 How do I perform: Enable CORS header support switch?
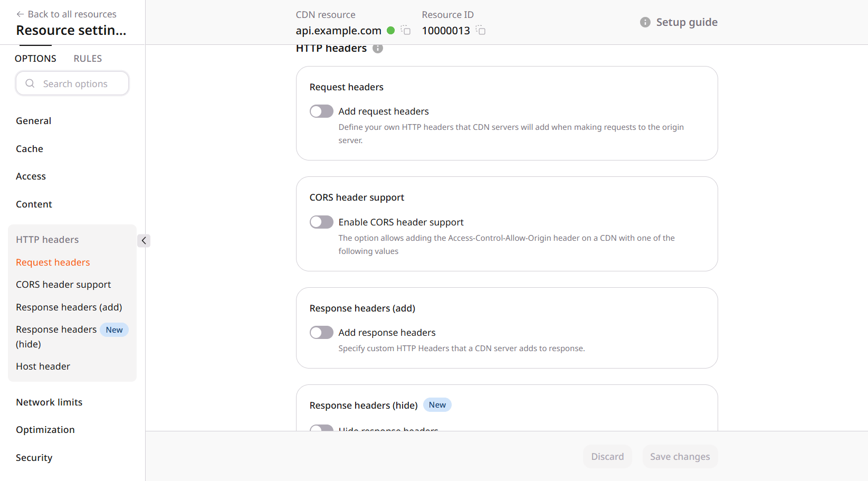(x=321, y=222)
